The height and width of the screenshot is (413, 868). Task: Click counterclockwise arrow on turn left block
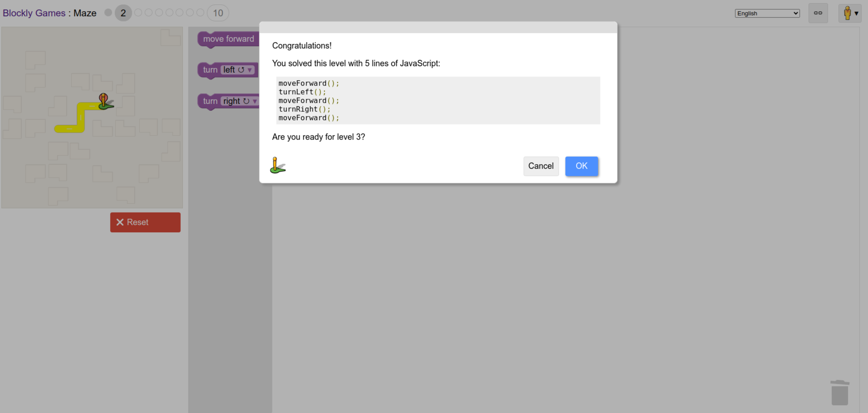pyautogui.click(x=241, y=70)
